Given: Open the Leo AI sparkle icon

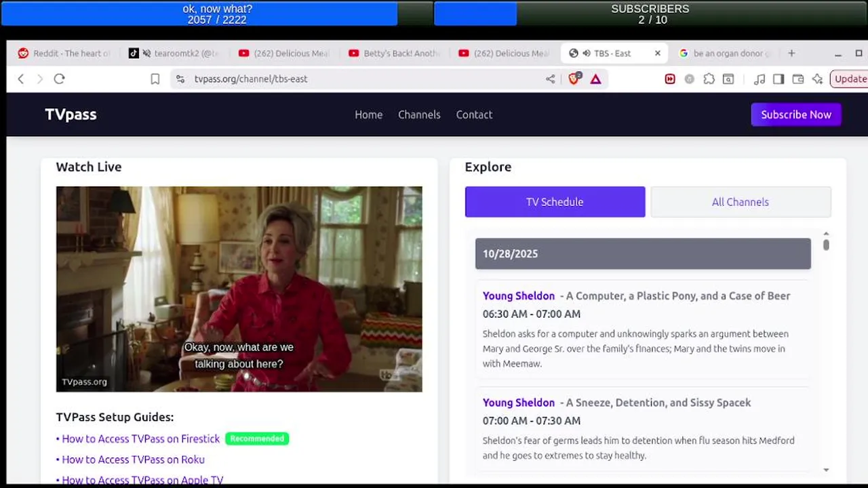Looking at the screenshot, I should coord(817,79).
